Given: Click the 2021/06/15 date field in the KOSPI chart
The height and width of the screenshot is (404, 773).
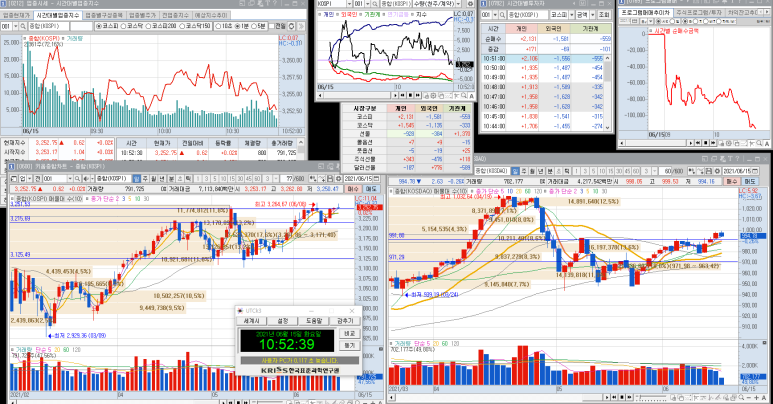Looking at the screenshot, I should (x=357, y=179).
